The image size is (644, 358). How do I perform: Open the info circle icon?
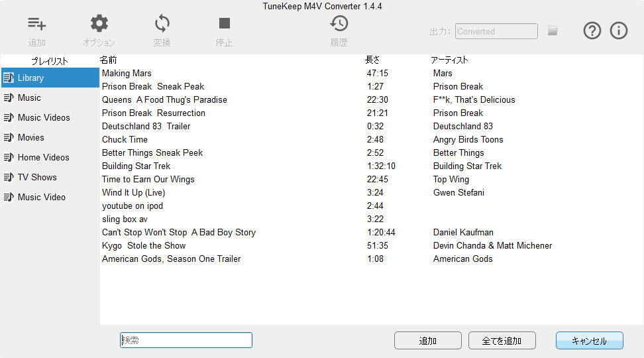[619, 30]
